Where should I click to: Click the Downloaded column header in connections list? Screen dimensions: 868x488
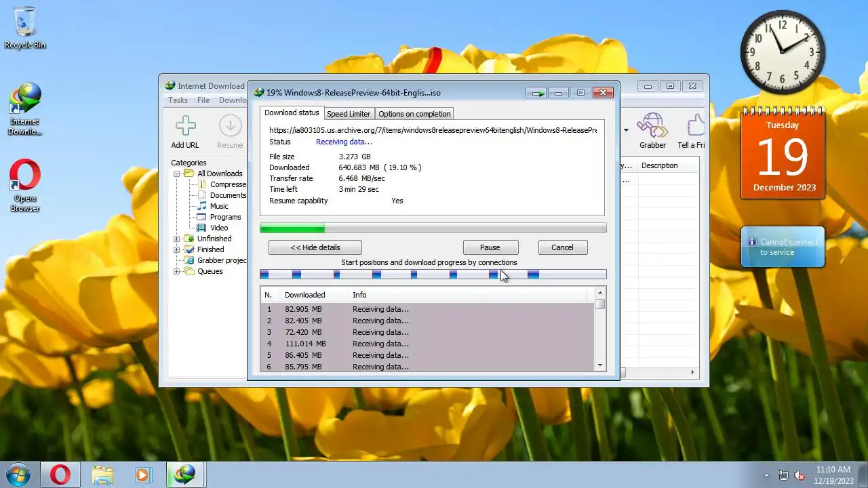315,295
